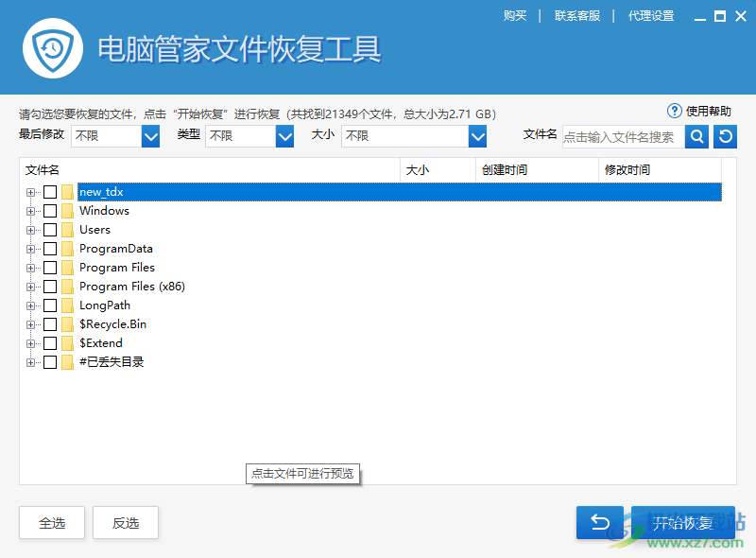
Task: Check the #已丢失目录 checkbox
Action: pyautogui.click(x=50, y=362)
